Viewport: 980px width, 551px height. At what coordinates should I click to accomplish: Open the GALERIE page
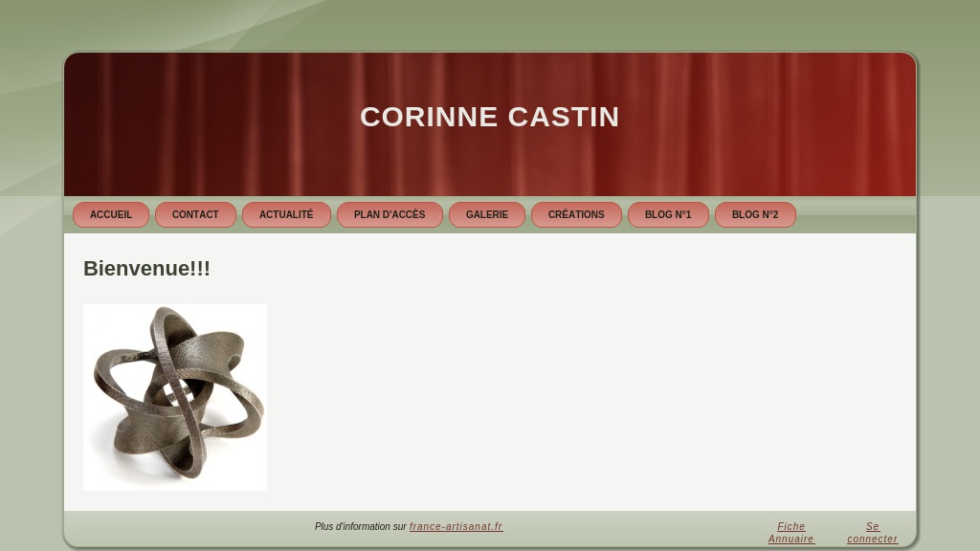[x=487, y=214]
